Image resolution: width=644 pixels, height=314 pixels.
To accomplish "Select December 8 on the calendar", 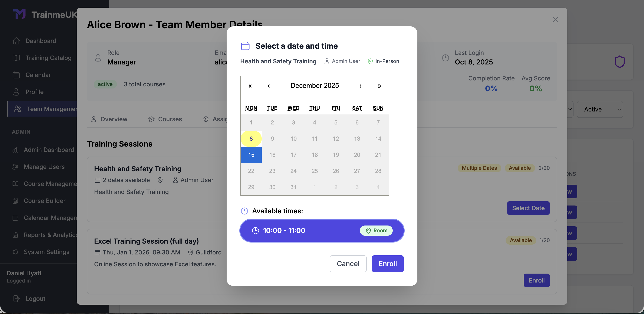I will [251, 138].
